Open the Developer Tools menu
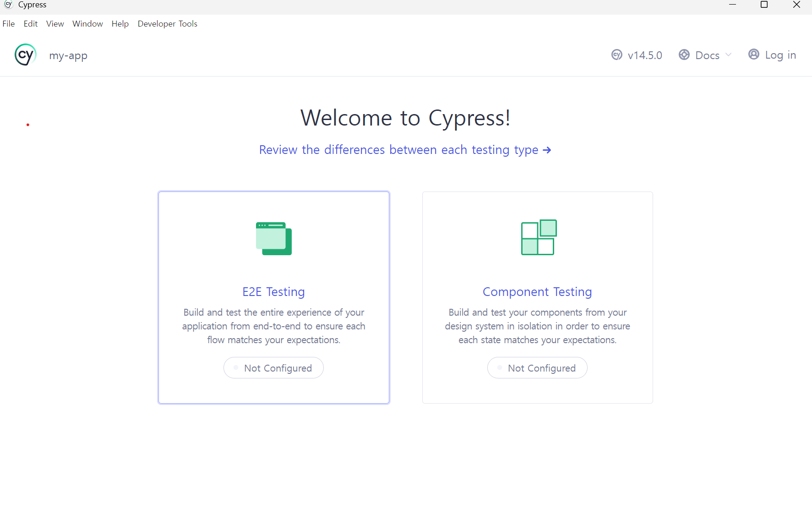The image size is (812, 531). [x=168, y=24]
